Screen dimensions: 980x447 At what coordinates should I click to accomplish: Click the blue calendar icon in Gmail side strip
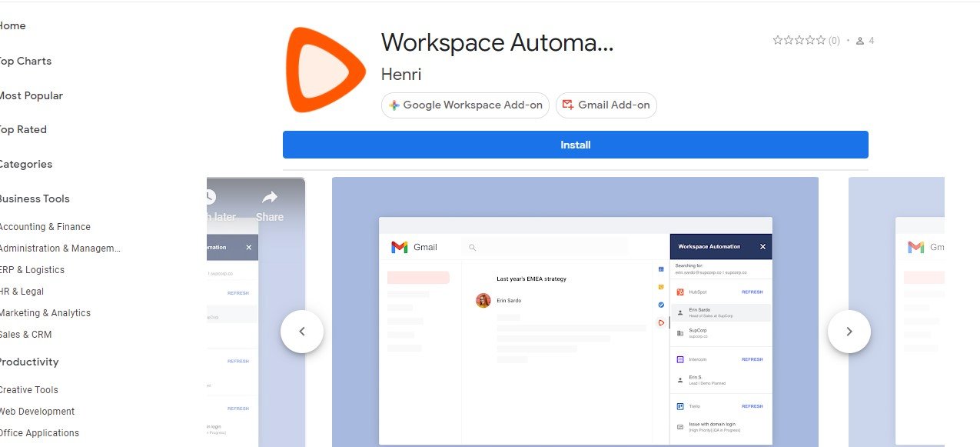coord(661,269)
